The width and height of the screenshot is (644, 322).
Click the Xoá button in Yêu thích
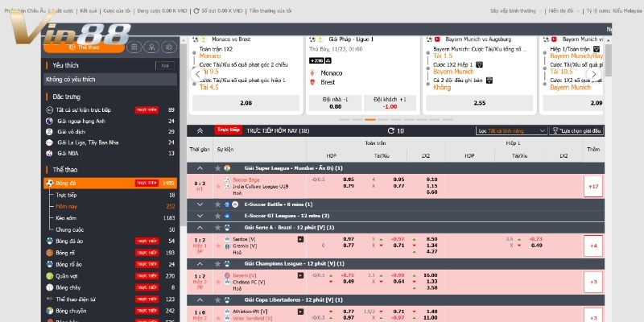pos(165,66)
